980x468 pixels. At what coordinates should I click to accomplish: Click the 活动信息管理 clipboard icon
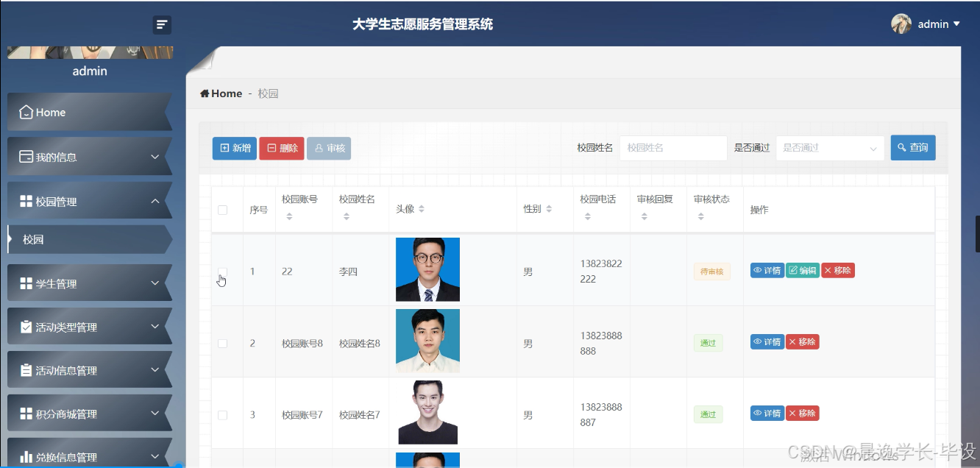[x=26, y=370]
